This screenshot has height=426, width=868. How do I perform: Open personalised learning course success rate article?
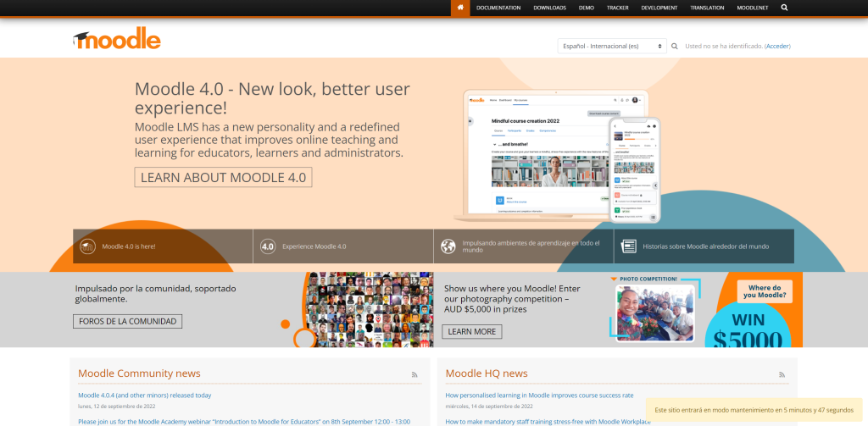click(539, 396)
